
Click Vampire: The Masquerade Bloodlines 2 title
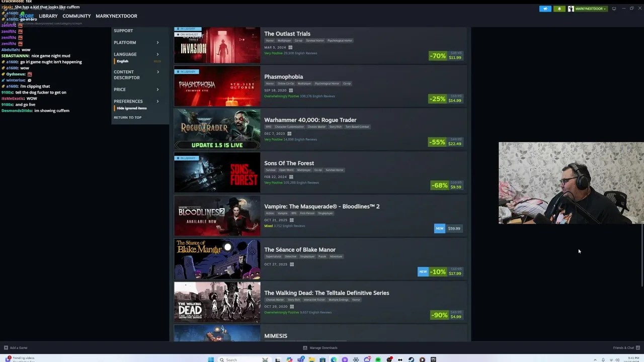point(322,207)
